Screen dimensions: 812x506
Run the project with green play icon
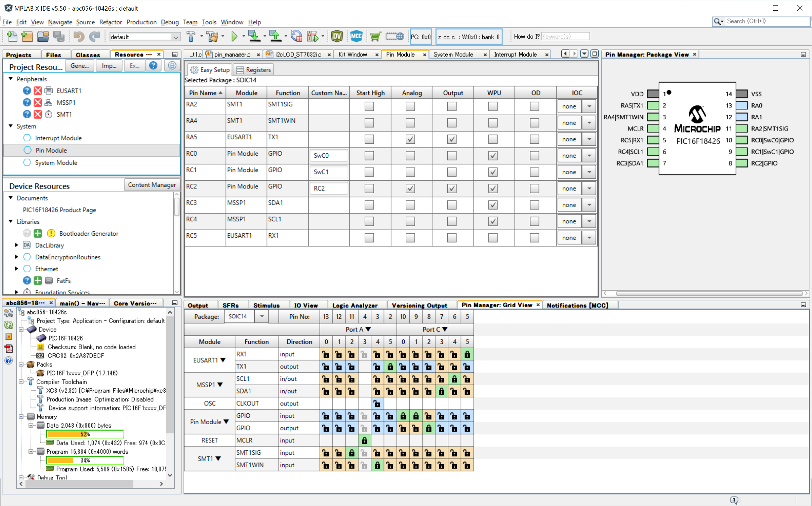[234, 37]
